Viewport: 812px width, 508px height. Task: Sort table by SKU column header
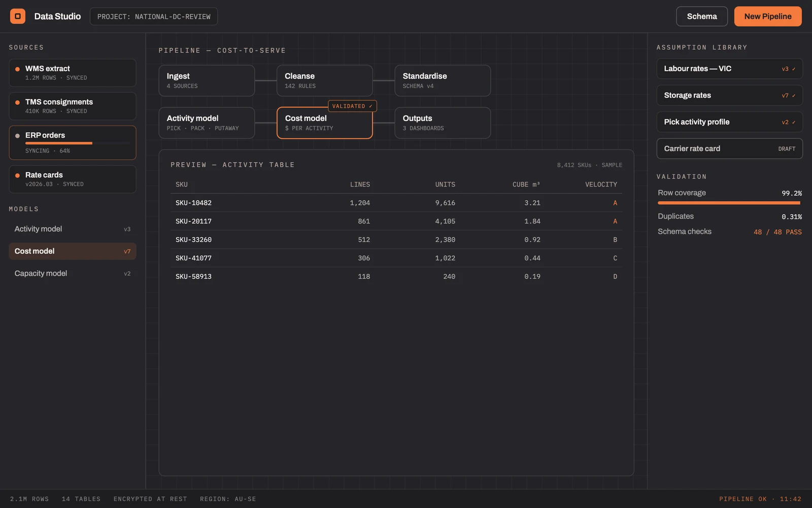click(x=182, y=184)
